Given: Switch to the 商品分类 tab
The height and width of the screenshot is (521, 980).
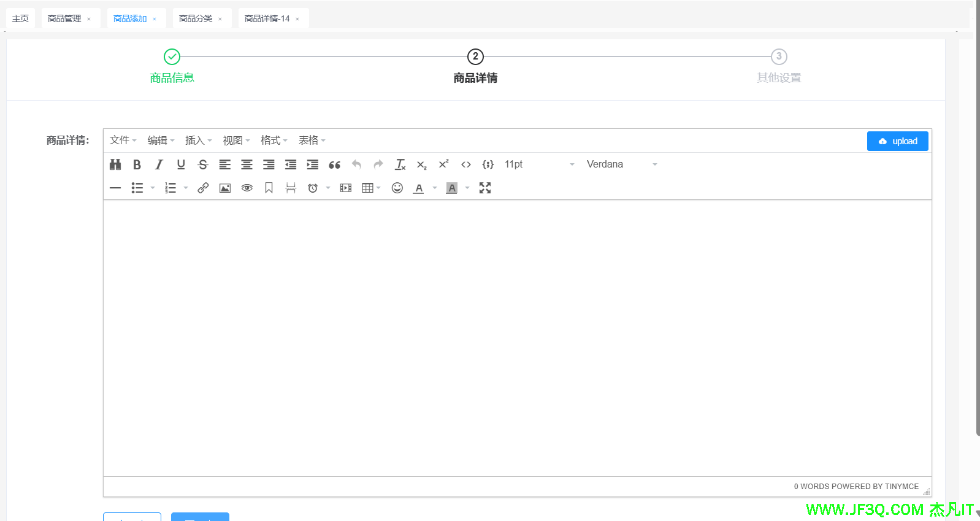Looking at the screenshot, I should [196, 18].
